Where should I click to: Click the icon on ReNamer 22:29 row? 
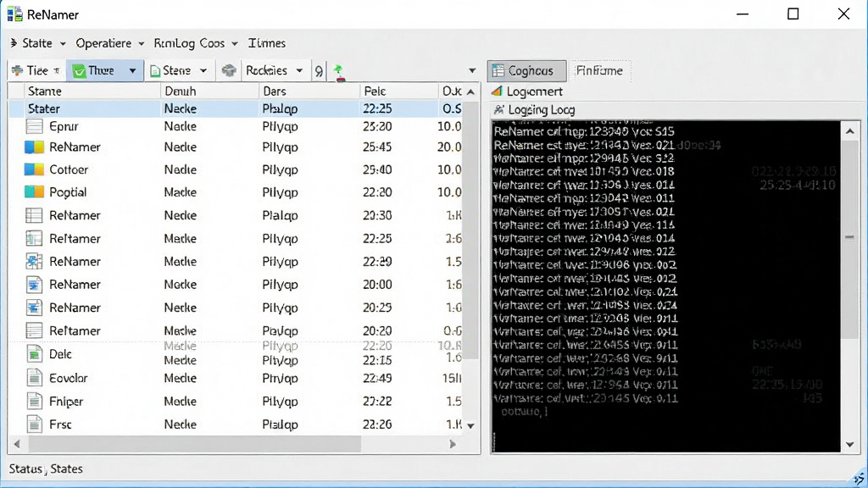(x=34, y=261)
